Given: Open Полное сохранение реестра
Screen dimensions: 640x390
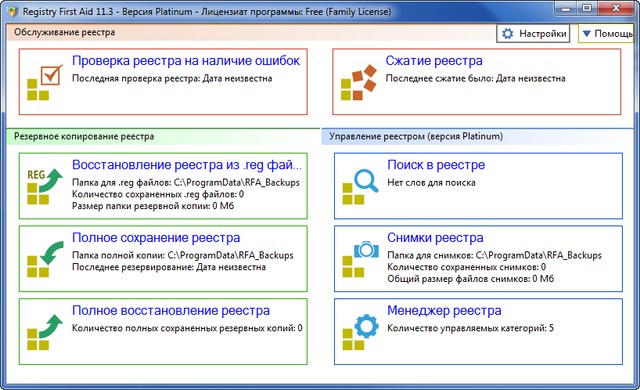Looking at the screenshot, I should click(163, 259).
